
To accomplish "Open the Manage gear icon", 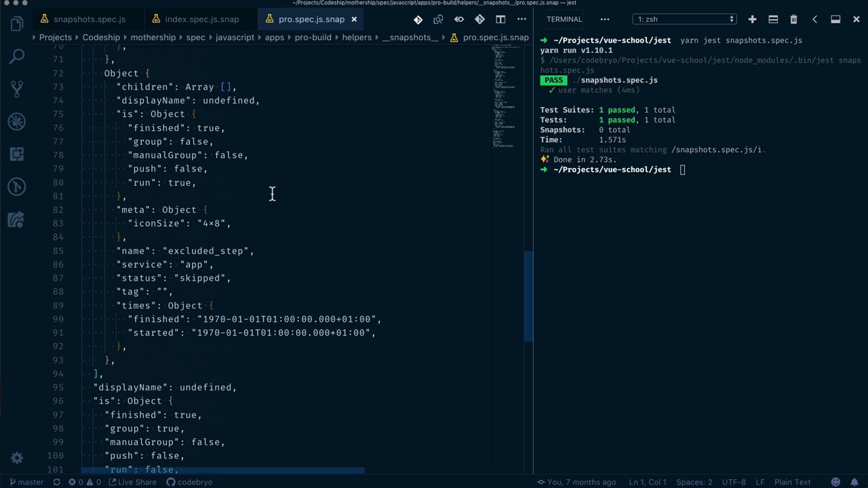I will [x=17, y=457].
